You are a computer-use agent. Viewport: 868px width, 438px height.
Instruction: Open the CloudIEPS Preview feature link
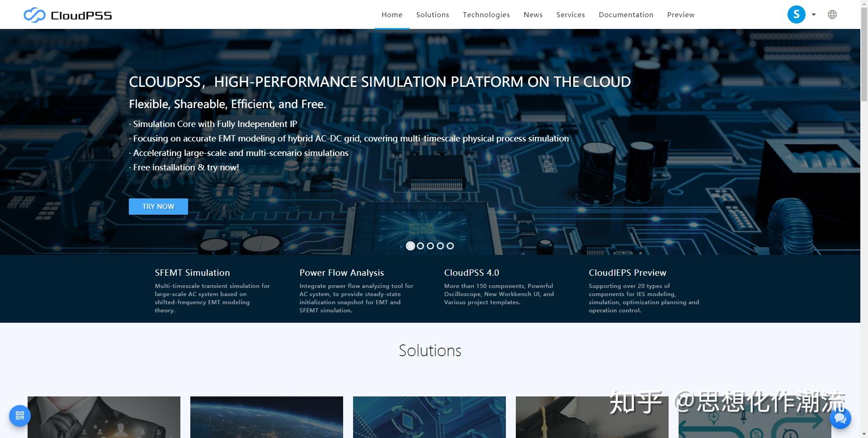click(627, 273)
